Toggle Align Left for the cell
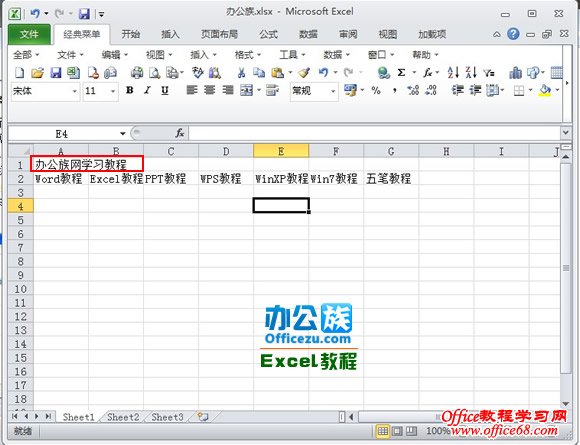The height and width of the screenshot is (445, 580). [x=192, y=90]
